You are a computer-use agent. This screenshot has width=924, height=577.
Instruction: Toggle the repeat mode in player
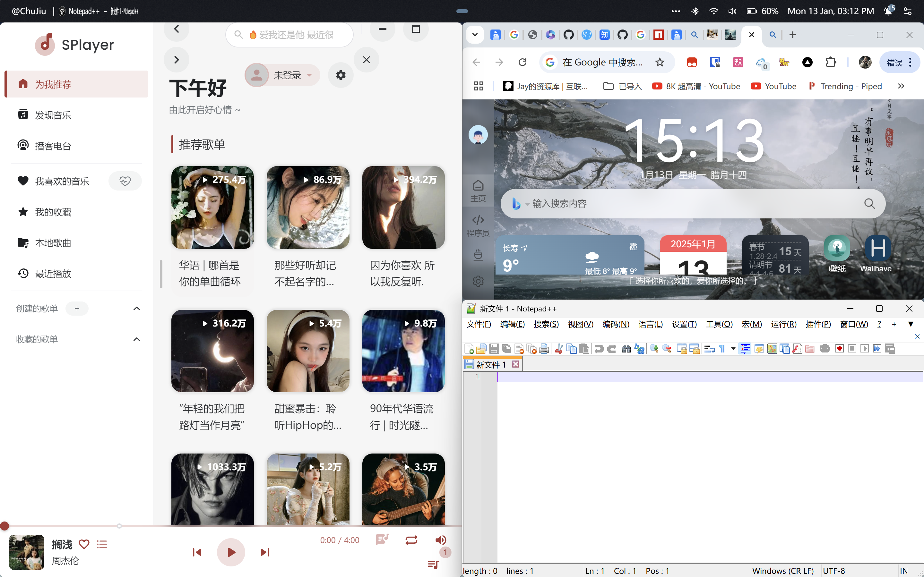click(411, 539)
